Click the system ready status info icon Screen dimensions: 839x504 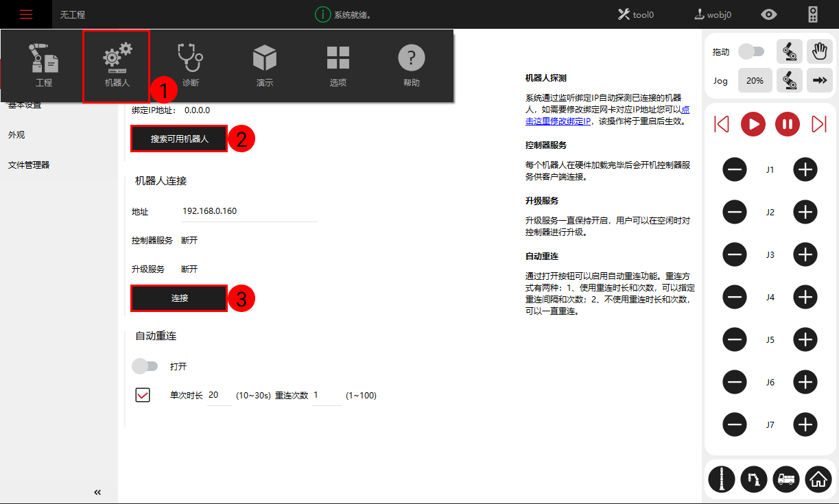coord(323,14)
